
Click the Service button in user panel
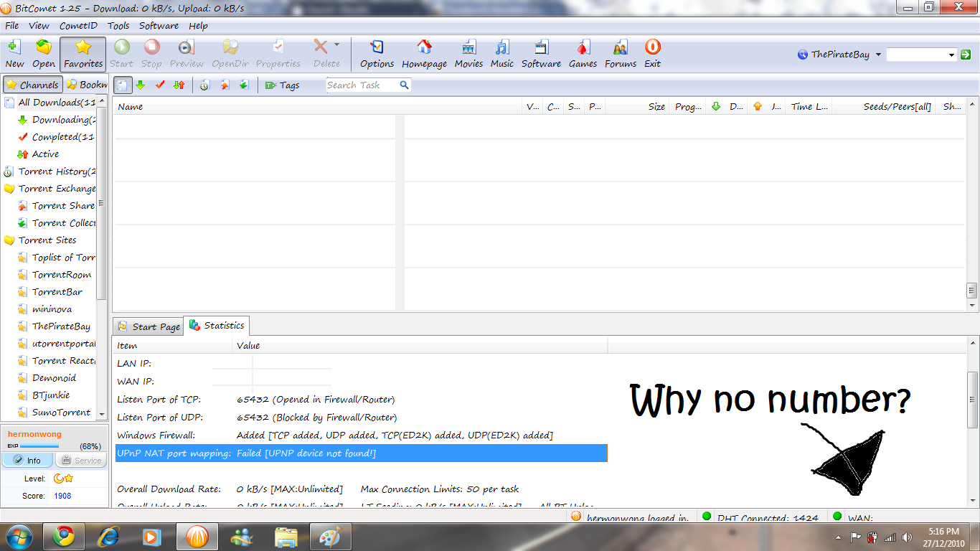80,461
